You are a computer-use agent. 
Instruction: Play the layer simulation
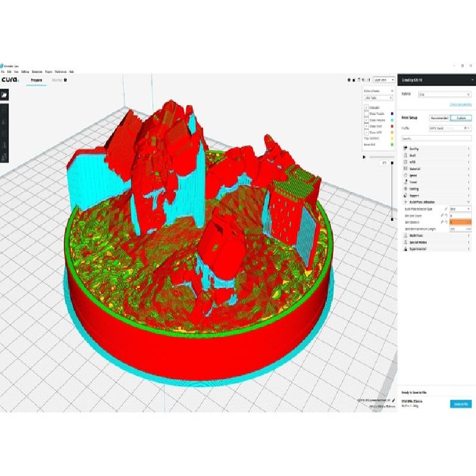click(x=364, y=157)
